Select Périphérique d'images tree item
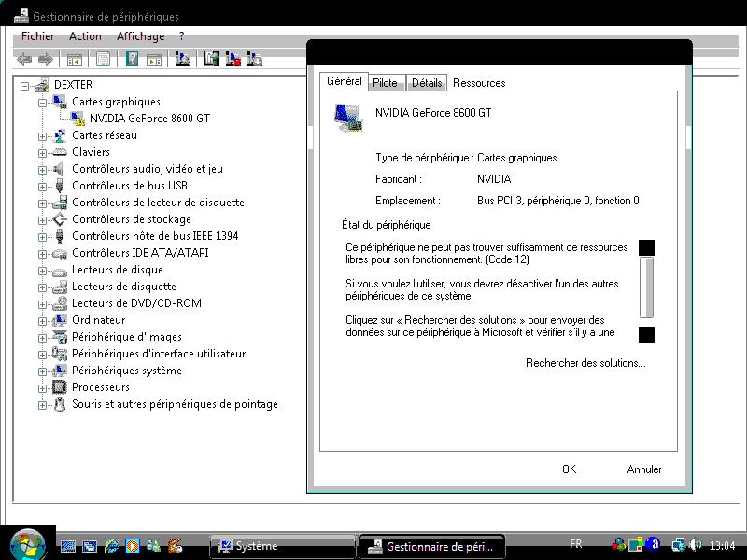 tap(127, 337)
